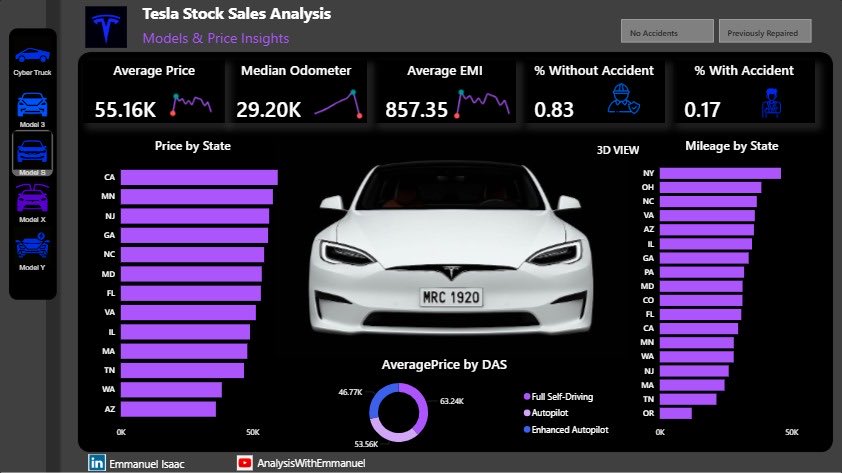Viewport: 842px width, 473px height.
Task: Open the YouTube icon for AnalysisWithEmmanuel
Action: click(244, 463)
